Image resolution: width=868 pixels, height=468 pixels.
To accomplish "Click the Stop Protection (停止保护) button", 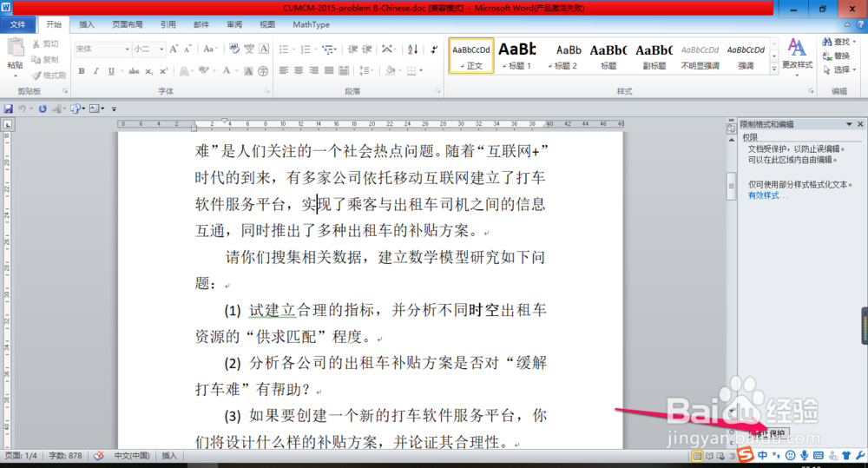I will tap(771, 433).
